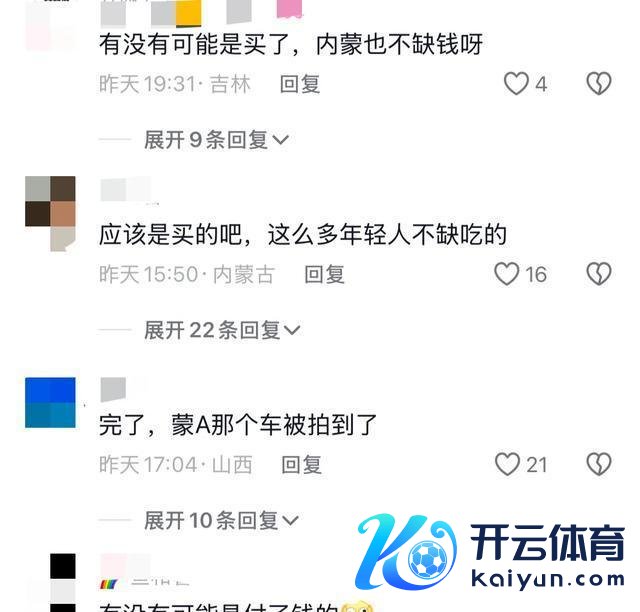The image size is (640, 612).
Task: Reply to the 19:31 Jilin comment
Action: (300, 84)
